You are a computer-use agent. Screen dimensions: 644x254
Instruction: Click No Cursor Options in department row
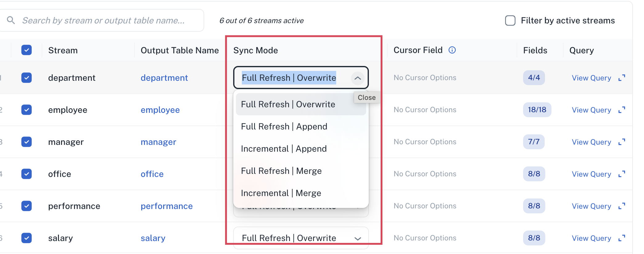[425, 78]
